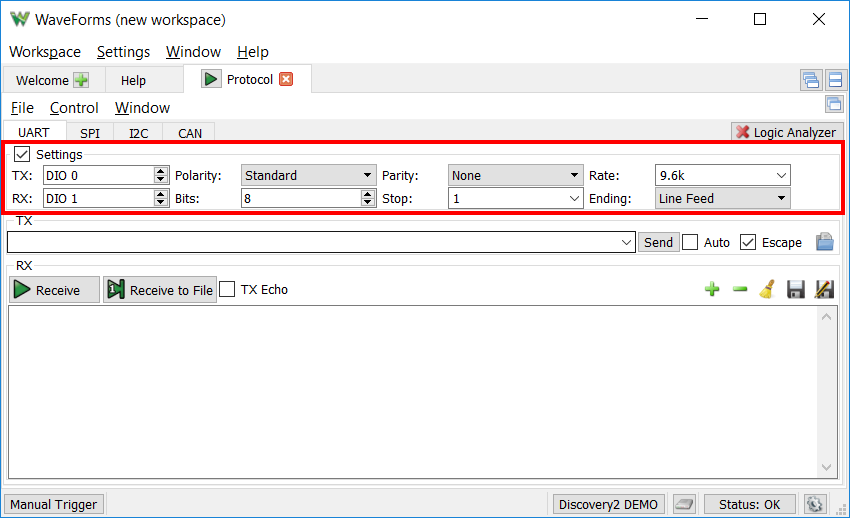The height and width of the screenshot is (518, 850).
Task: Open the Help menu
Action: click(x=253, y=52)
